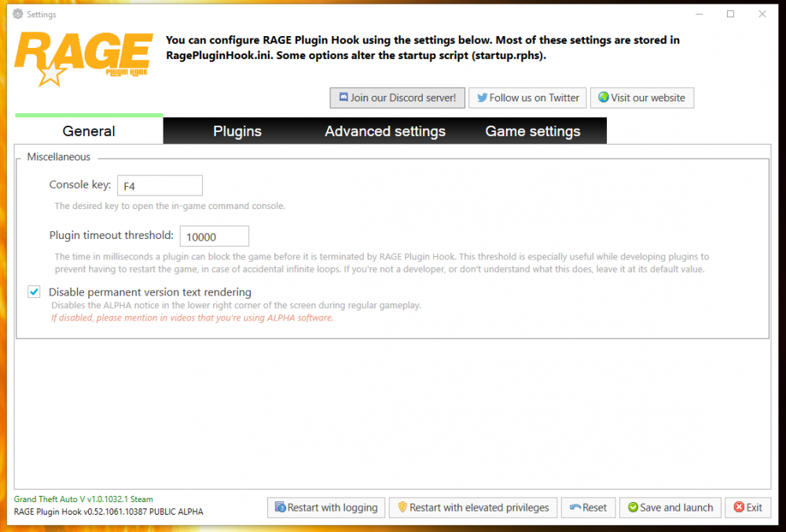Click the Settings gear icon in title bar
The width and height of the screenshot is (786, 532).
[x=18, y=14]
